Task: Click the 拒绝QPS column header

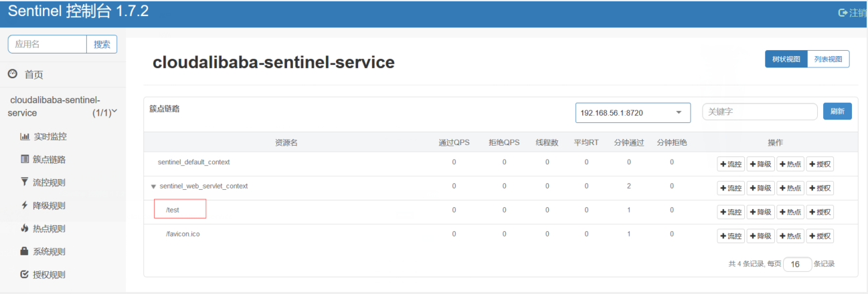Action: click(x=504, y=142)
